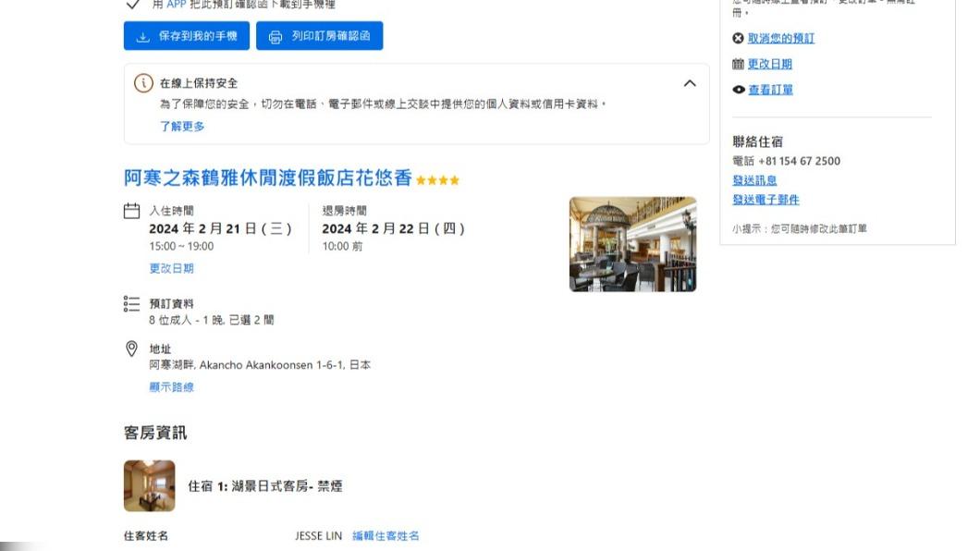Click the 保存到我的手機 download button

[x=186, y=36]
